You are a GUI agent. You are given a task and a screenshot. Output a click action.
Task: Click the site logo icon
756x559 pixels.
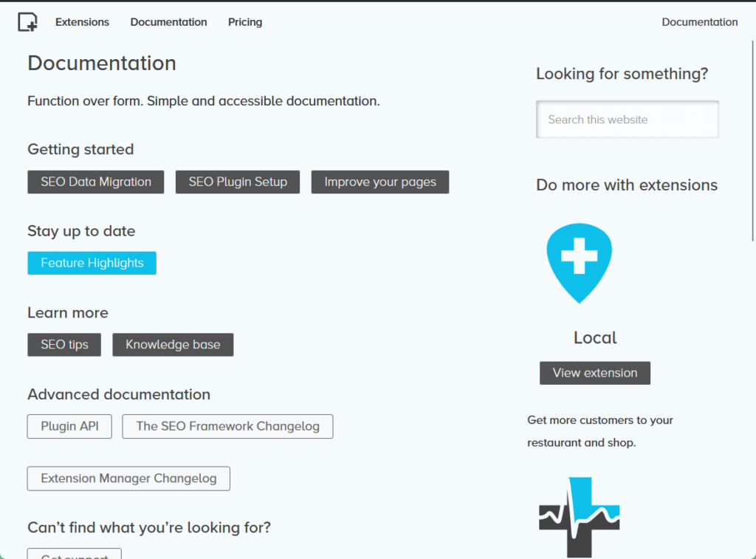(x=27, y=22)
